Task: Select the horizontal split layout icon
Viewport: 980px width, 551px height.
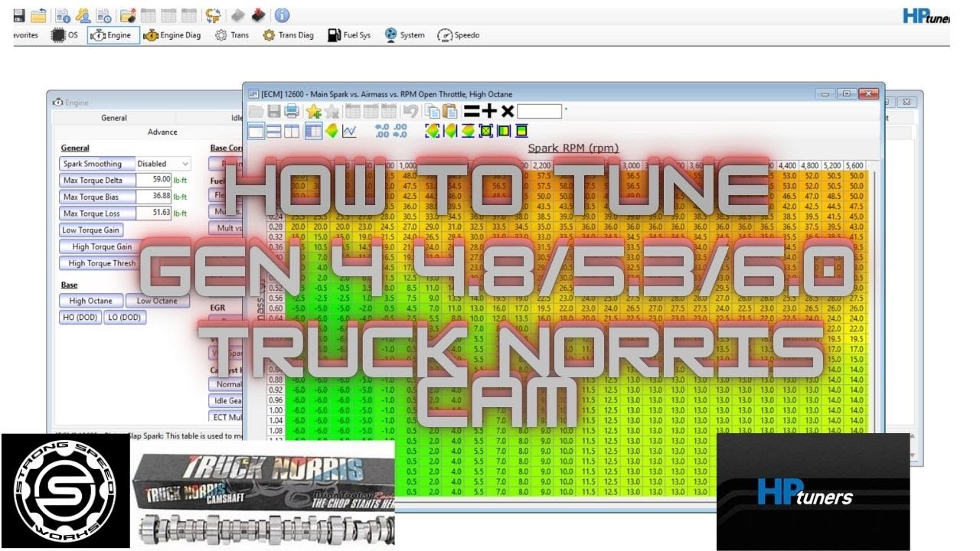Action: pos(273,131)
